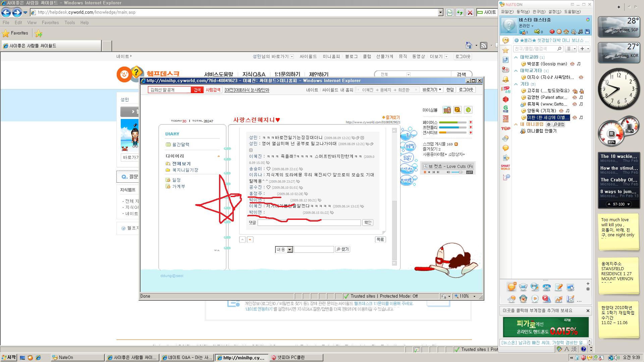This screenshot has width=644, height=362.
Task: Open NateOn 친구(R) menu
Action: point(539,12)
